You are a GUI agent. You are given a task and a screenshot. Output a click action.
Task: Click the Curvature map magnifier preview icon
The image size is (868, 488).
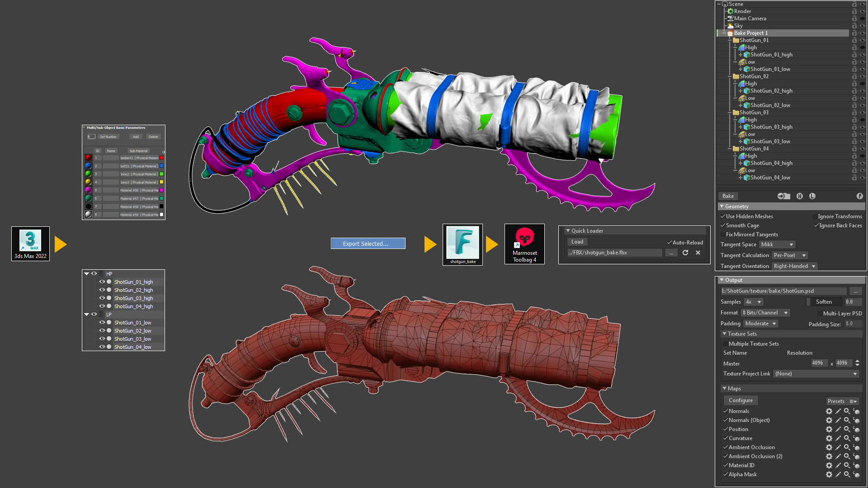pos(847,438)
